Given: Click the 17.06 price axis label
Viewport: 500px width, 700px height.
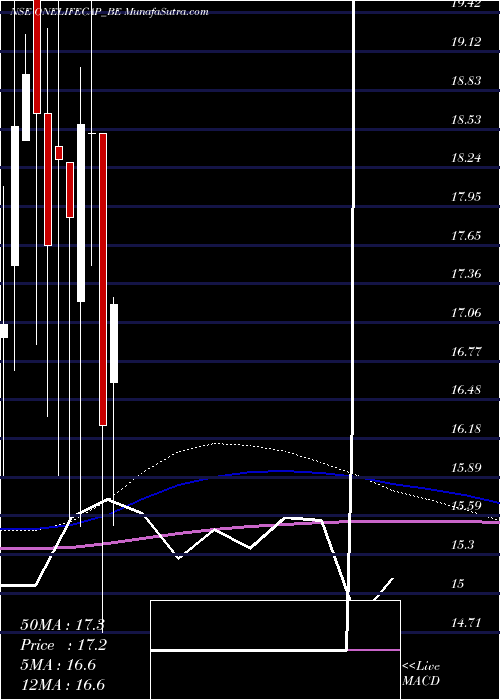Looking at the screenshot, I should coord(466,312).
